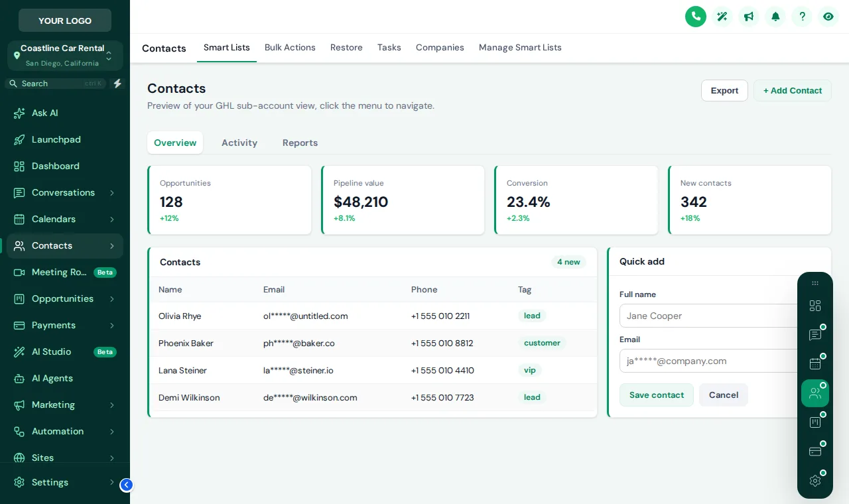The height and width of the screenshot is (504, 849).
Task: Expand the Marketing sidebar chevron
Action: pyautogui.click(x=112, y=405)
